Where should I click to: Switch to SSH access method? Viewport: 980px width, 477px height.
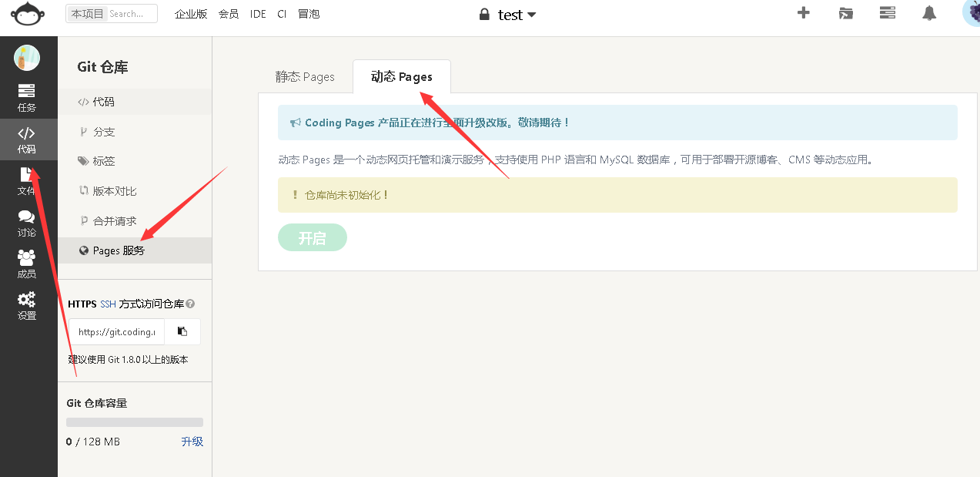pos(109,304)
